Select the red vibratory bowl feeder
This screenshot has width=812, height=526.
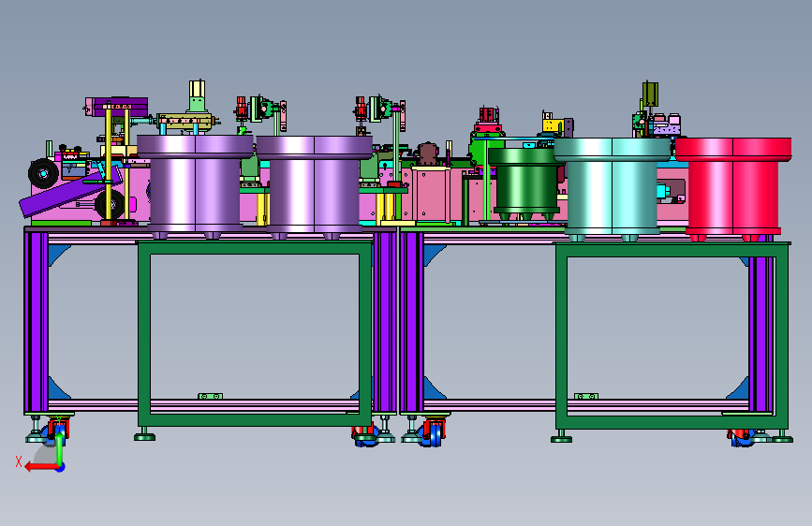click(733, 188)
